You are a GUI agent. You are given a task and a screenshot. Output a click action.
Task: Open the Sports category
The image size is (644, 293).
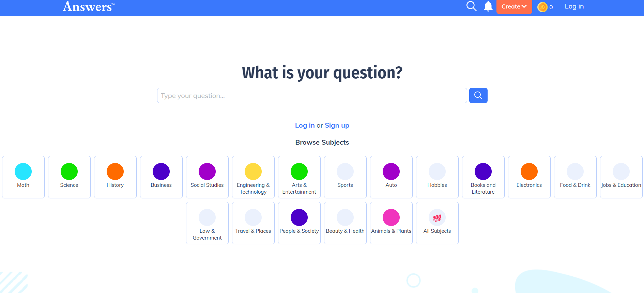345,177
